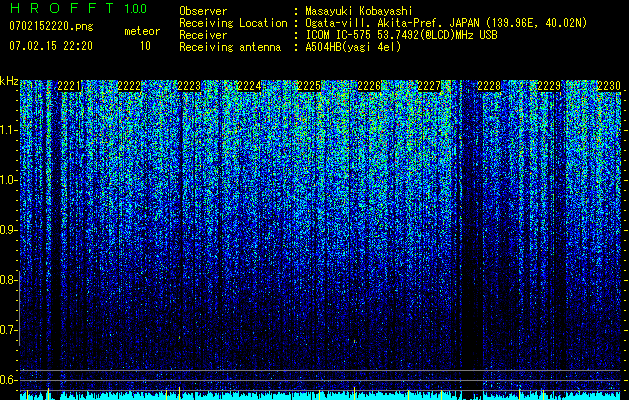Click the 0.8 frequency axis label

click(x=8, y=280)
